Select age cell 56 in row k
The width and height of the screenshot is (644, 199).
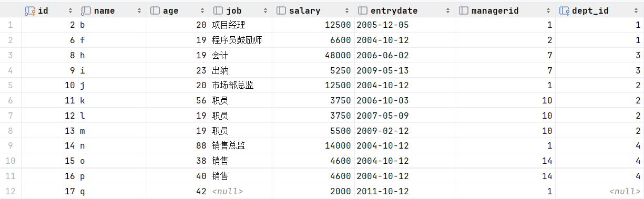point(178,100)
